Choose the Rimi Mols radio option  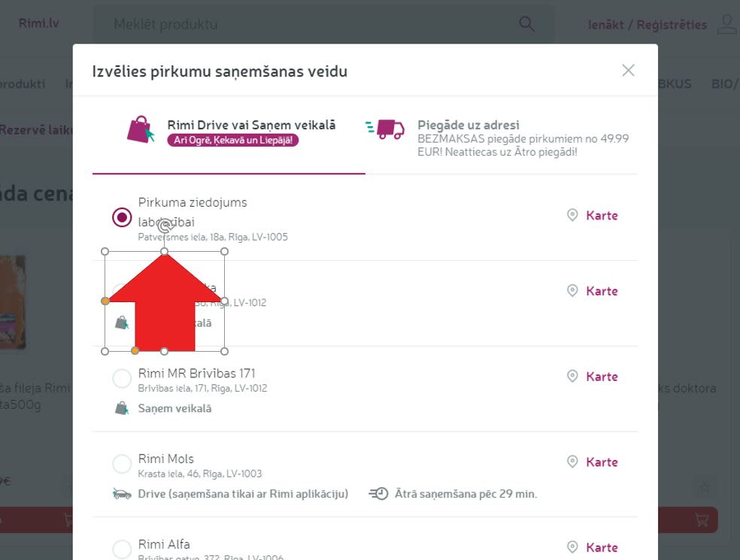(122, 464)
